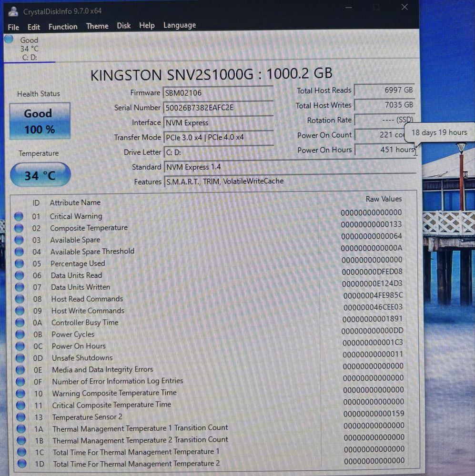Click the Good 100 % health status button

(40, 121)
